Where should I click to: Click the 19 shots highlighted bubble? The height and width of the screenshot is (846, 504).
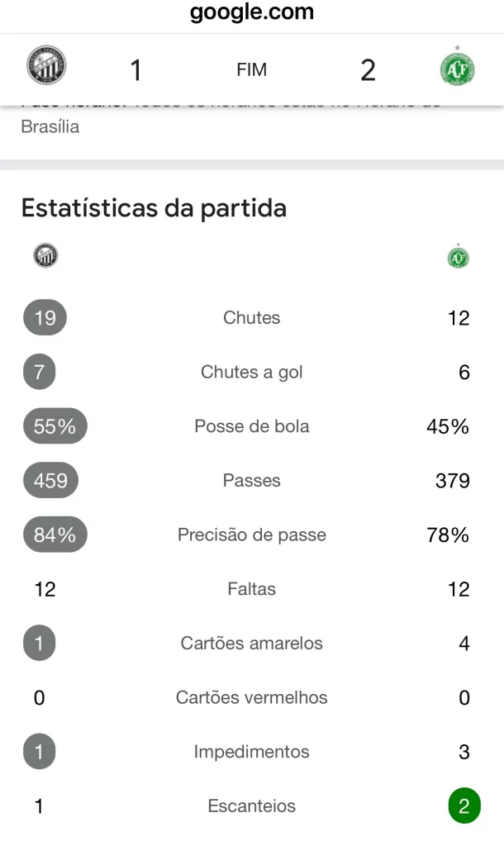click(x=45, y=318)
